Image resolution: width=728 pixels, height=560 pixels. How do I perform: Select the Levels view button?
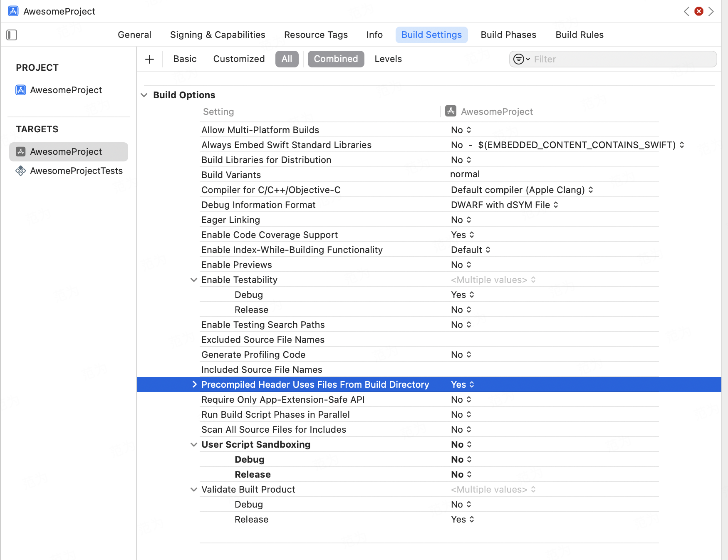tap(388, 59)
